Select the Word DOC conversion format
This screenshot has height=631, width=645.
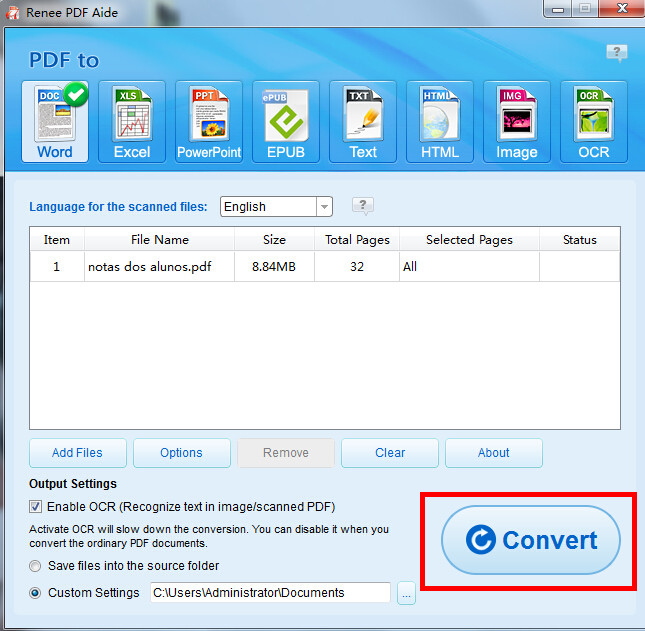55,122
